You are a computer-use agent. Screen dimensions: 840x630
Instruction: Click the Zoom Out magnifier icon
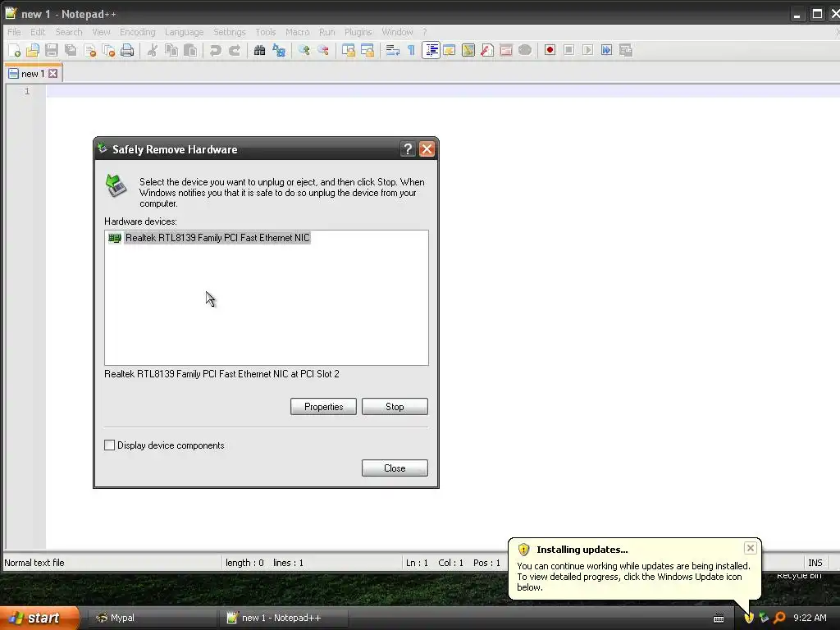point(323,50)
